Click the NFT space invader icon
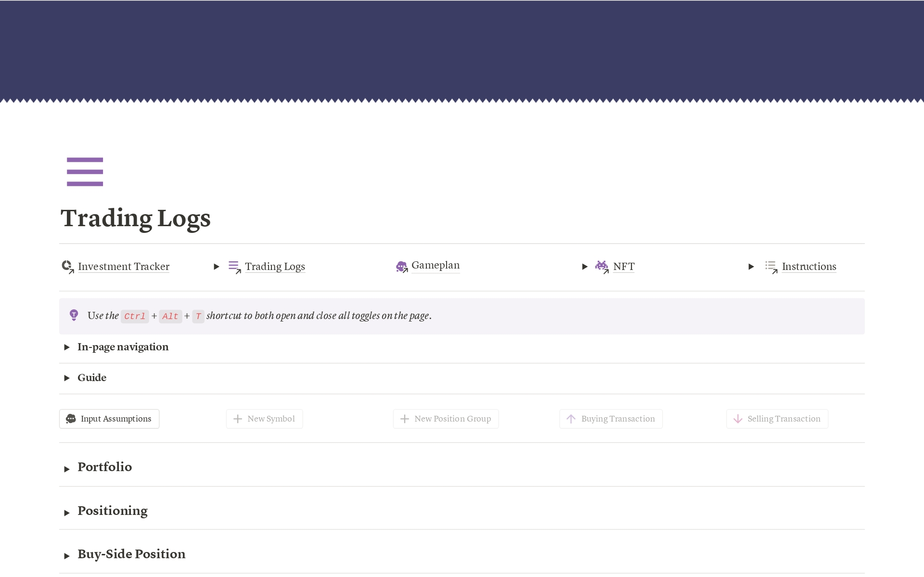The image size is (924, 577). pos(602,266)
